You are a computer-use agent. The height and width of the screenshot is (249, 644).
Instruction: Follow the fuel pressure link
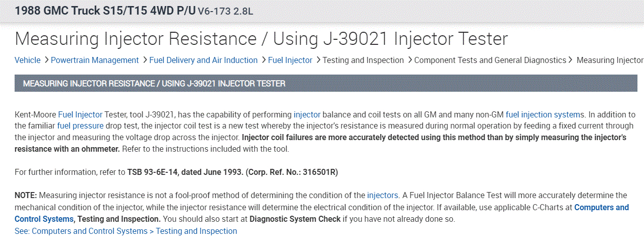click(x=80, y=126)
